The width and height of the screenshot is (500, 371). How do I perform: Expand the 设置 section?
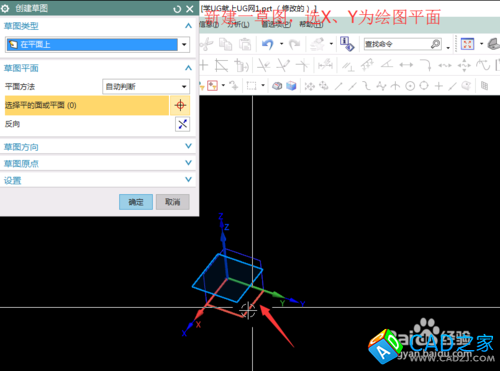(98, 180)
